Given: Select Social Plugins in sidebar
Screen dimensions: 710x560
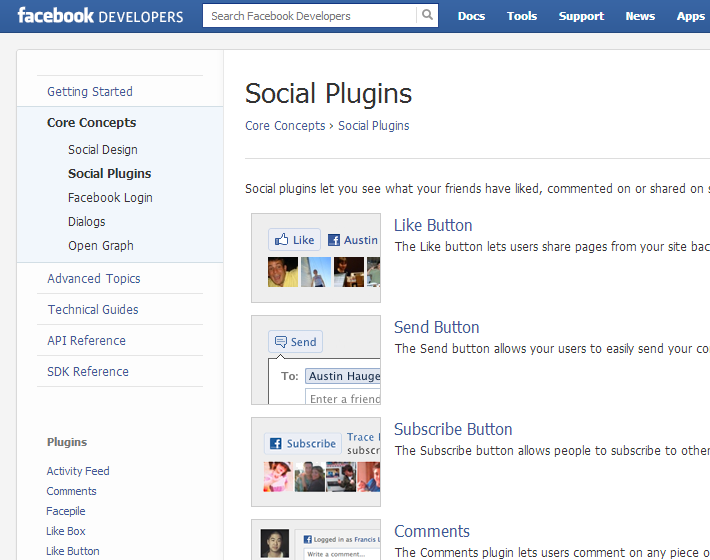Looking at the screenshot, I should [x=110, y=174].
